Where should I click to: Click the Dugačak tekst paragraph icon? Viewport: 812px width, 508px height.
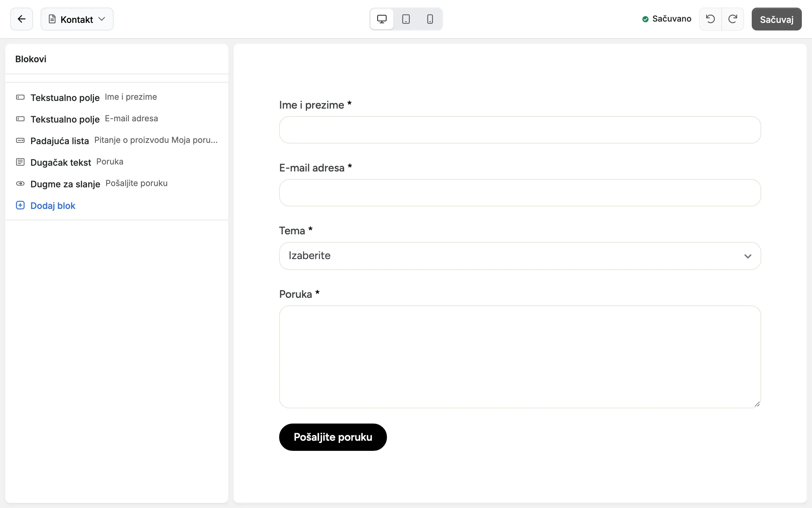pyautogui.click(x=20, y=162)
